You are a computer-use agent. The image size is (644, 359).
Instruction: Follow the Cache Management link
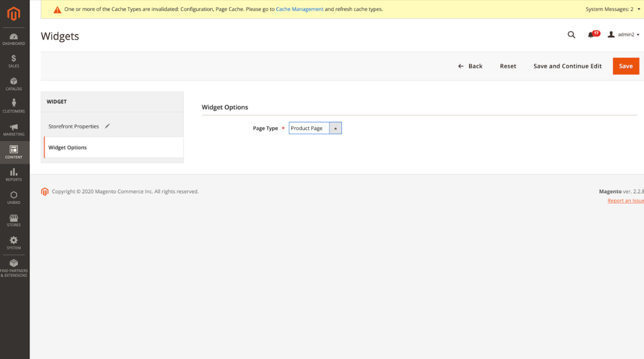click(x=300, y=9)
